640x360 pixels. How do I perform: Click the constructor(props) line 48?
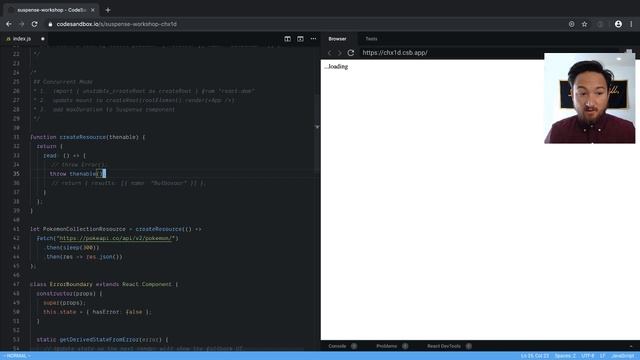coord(69,293)
